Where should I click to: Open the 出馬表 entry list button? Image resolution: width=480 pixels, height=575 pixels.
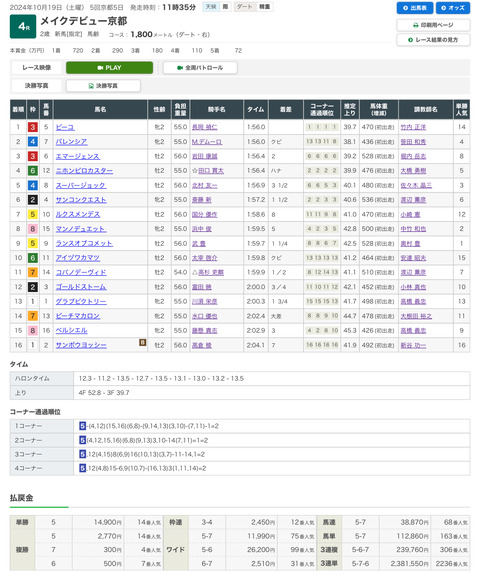(x=415, y=8)
